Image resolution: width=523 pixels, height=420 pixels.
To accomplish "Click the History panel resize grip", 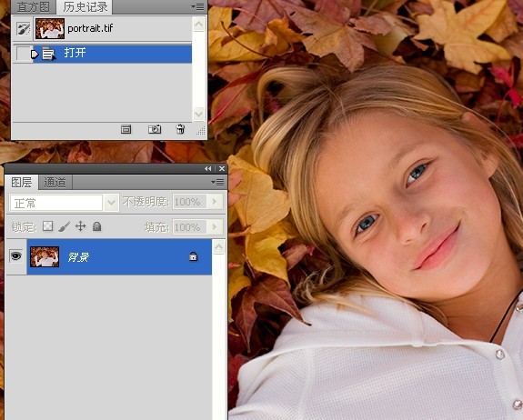I will click(201, 131).
